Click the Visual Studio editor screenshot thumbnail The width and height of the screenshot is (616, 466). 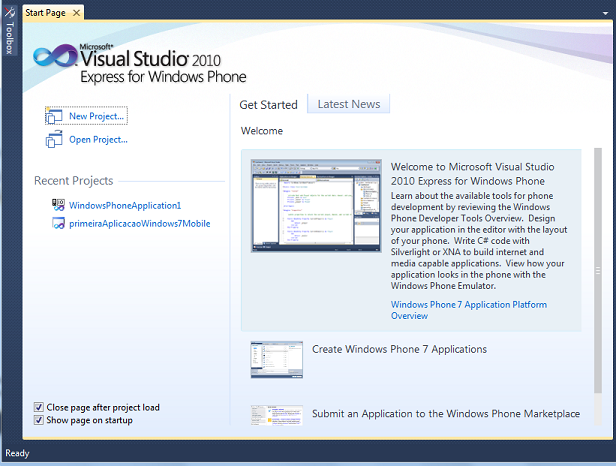tap(316, 205)
